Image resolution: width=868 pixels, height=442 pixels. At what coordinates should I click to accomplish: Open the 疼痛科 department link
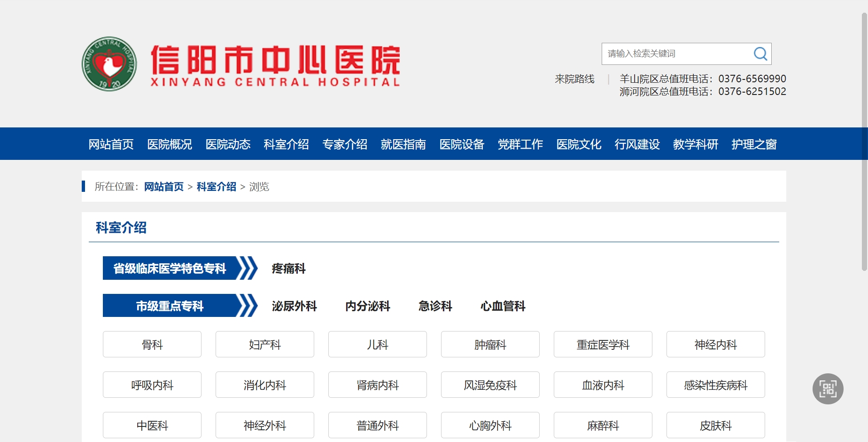click(288, 268)
